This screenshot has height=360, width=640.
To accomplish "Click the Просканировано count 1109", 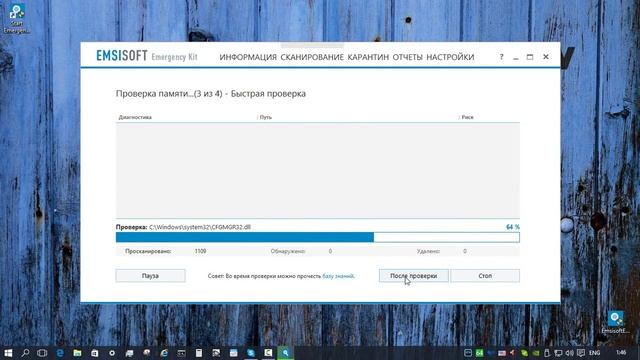I will point(200,251).
